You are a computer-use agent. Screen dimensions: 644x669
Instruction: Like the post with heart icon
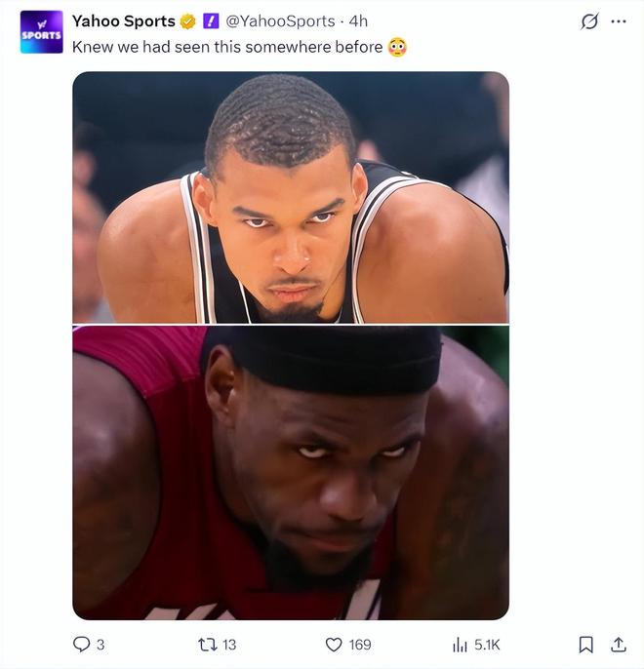[x=334, y=645]
